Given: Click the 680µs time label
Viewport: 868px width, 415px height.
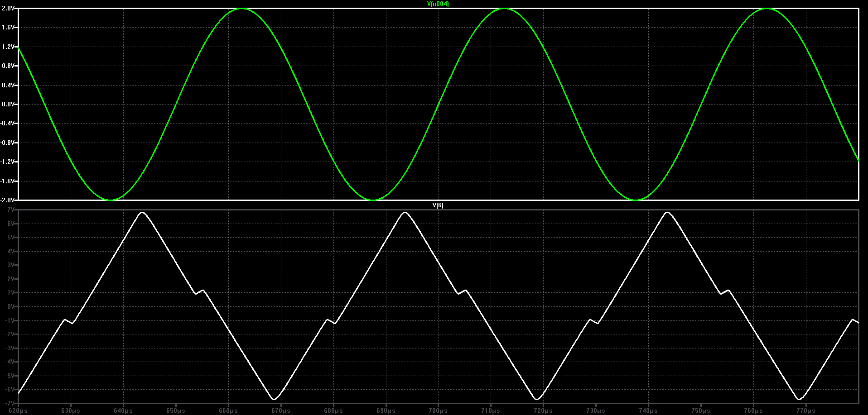Looking at the screenshot, I should point(333,411).
